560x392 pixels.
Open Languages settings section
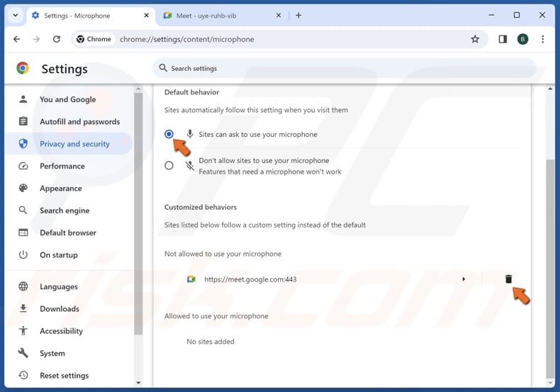pyautogui.click(x=69, y=286)
